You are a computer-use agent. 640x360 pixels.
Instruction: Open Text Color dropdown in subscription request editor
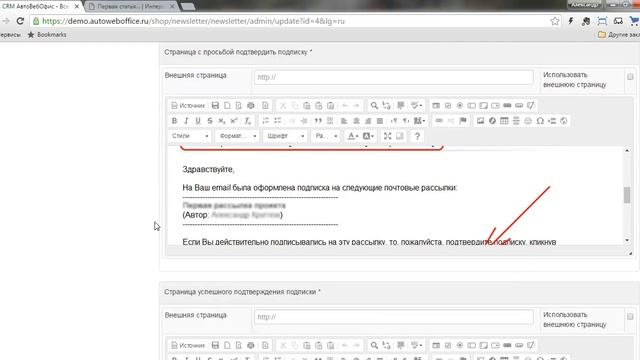pyautogui.click(x=353, y=136)
